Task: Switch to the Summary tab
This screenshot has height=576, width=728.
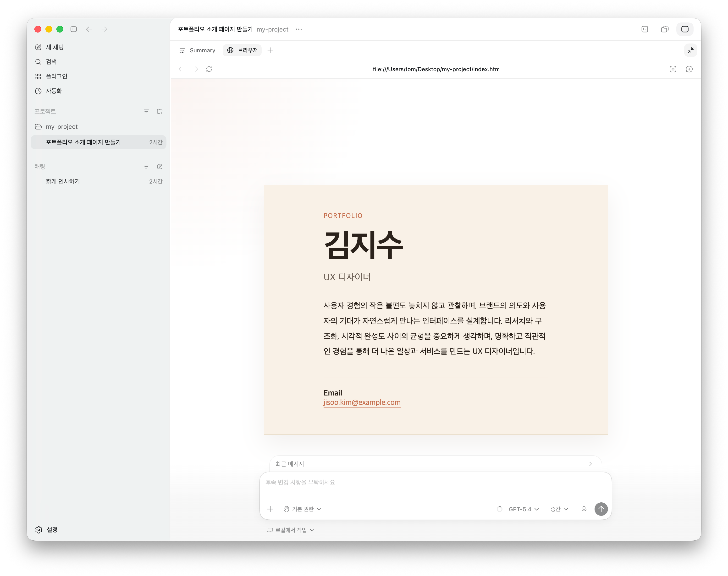Action: click(197, 50)
